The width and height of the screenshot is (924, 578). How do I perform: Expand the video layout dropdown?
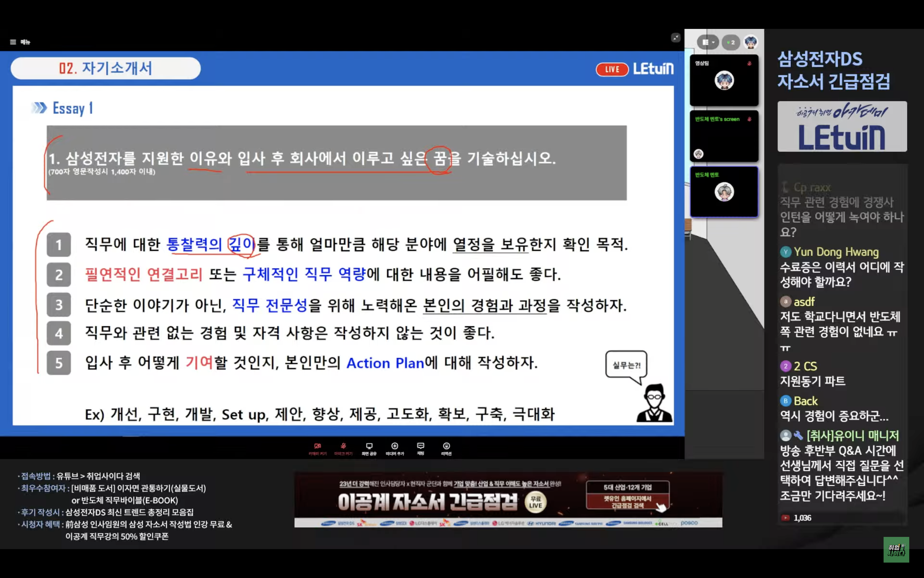pos(708,42)
